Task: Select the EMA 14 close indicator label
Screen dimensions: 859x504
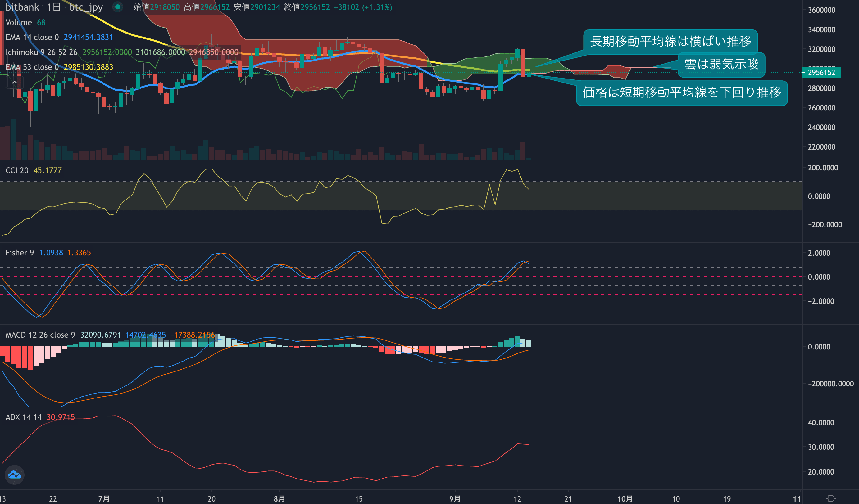Action: 32,38
